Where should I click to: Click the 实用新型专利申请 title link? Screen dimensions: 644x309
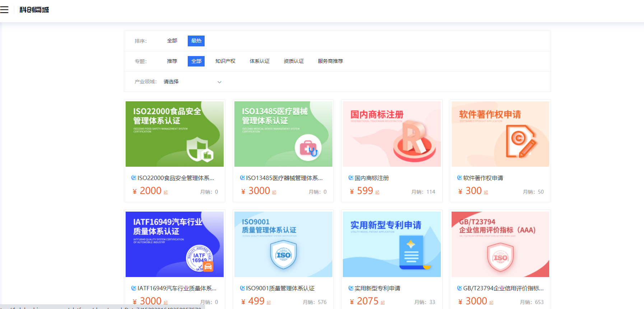point(377,288)
